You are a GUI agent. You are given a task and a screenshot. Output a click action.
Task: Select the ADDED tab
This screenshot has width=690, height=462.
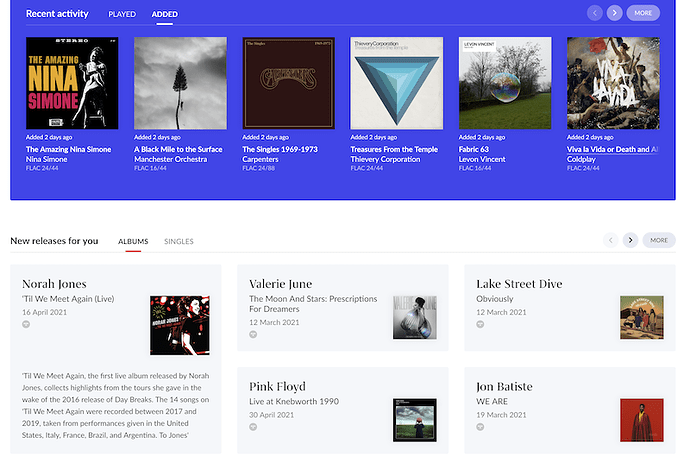click(x=165, y=14)
